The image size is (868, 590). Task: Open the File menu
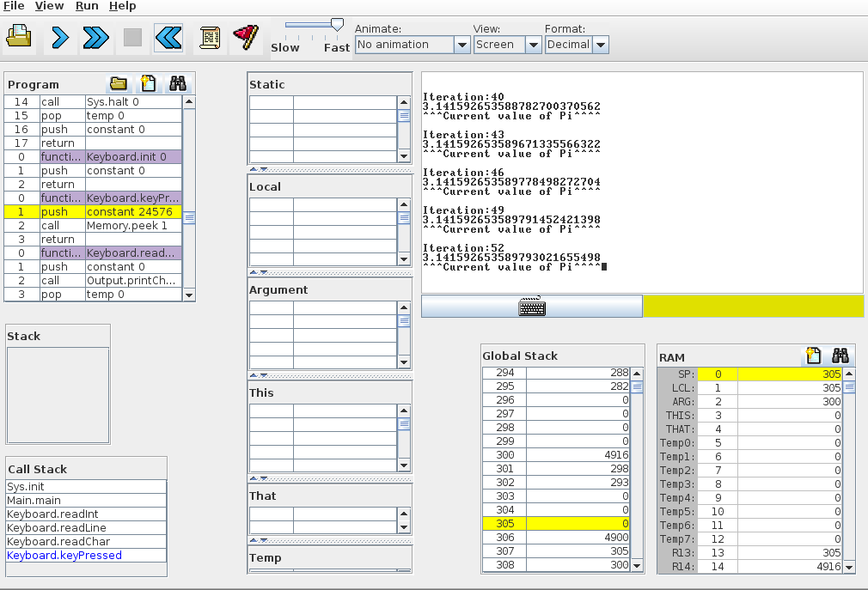point(14,6)
